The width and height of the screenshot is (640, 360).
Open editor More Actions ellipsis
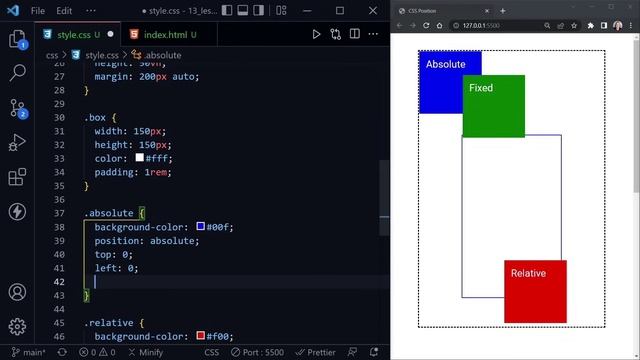tap(373, 34)
